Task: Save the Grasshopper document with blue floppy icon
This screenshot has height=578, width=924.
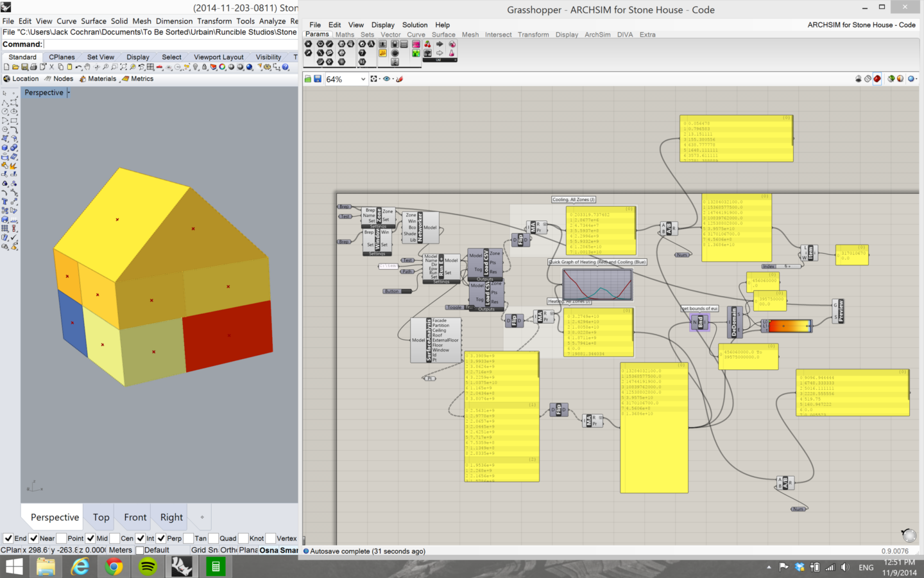Action: 318,79
